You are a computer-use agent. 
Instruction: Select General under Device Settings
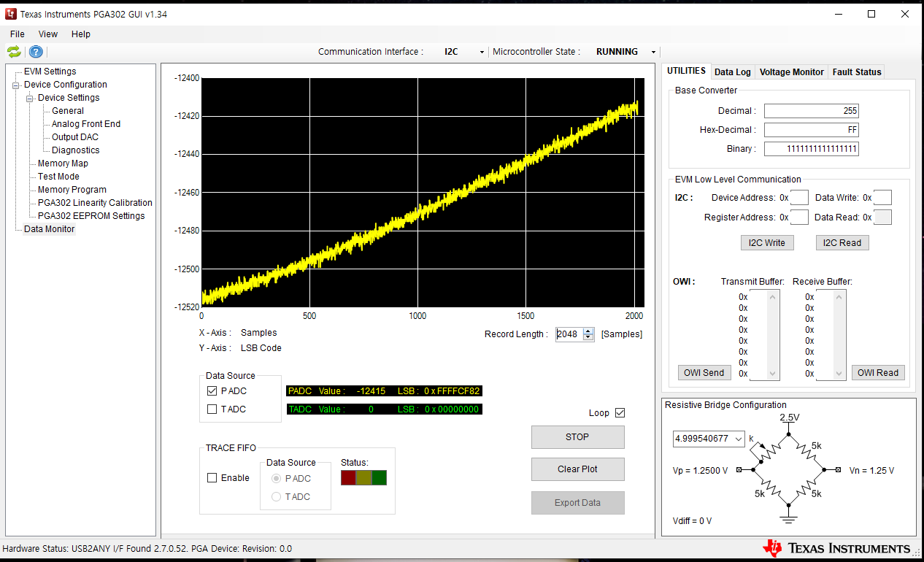68,111
